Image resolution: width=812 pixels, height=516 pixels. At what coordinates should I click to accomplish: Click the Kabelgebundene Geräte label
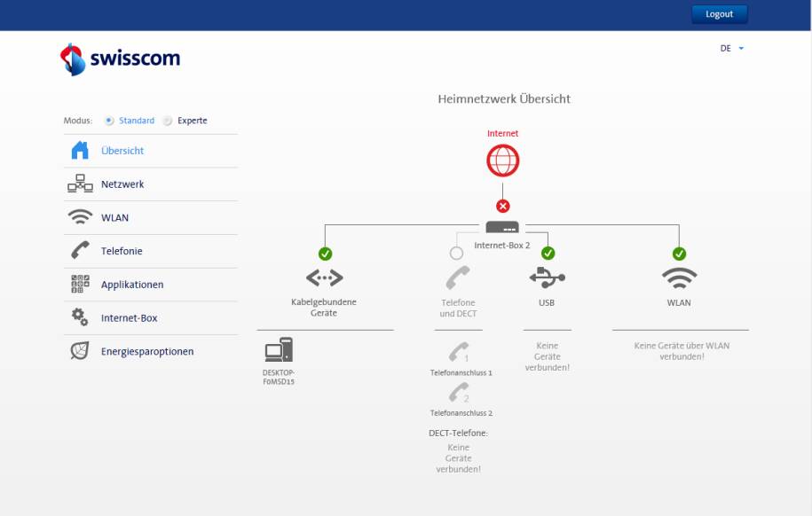[x=324, y=308]
